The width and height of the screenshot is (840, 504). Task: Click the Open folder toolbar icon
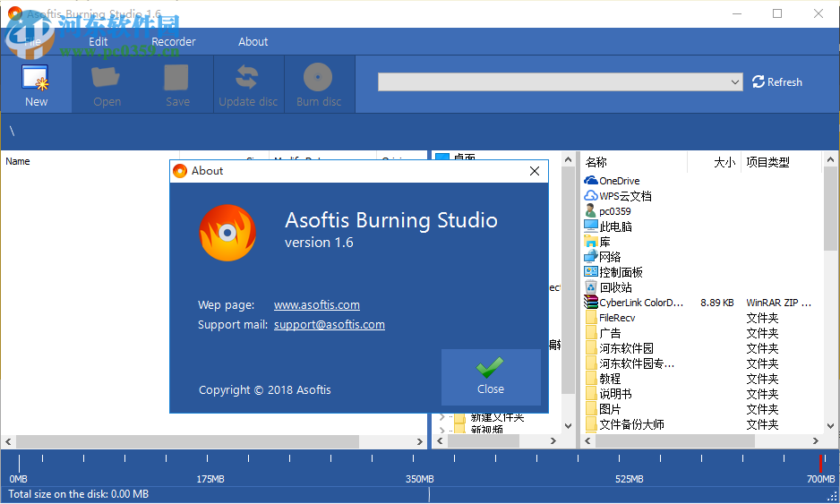pyautogui.click(x=107, y=85)
